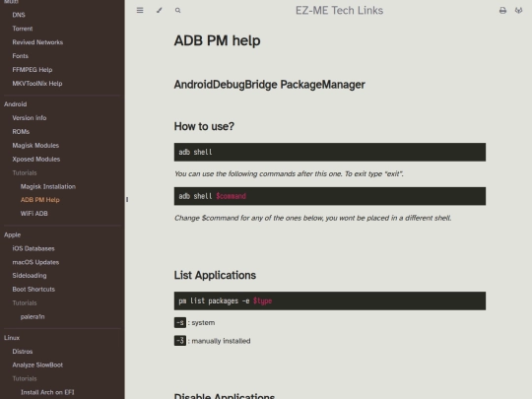Open the Sideloading page
The height and width of the screenshot is (399, 532).
30,276
